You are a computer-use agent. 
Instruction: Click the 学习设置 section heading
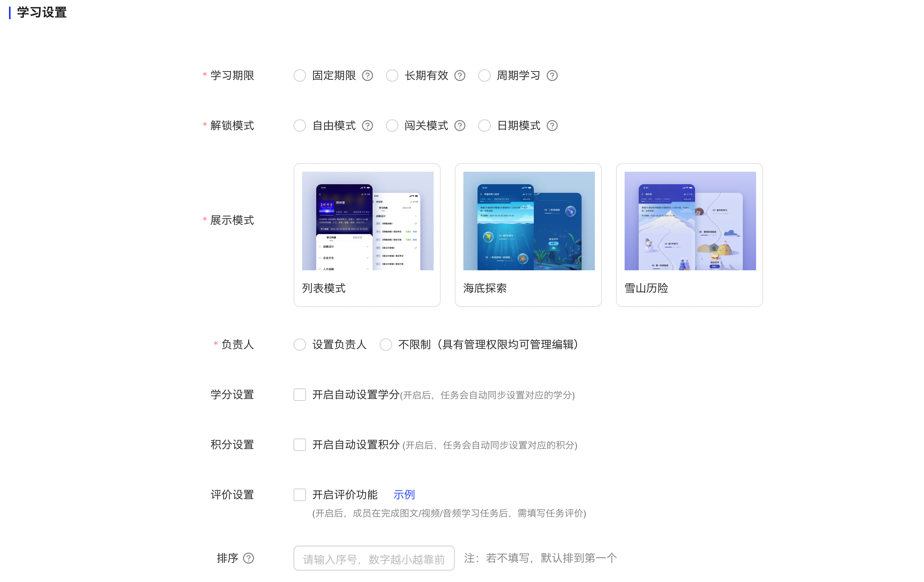pyautogui.click(x=41, y=13)
